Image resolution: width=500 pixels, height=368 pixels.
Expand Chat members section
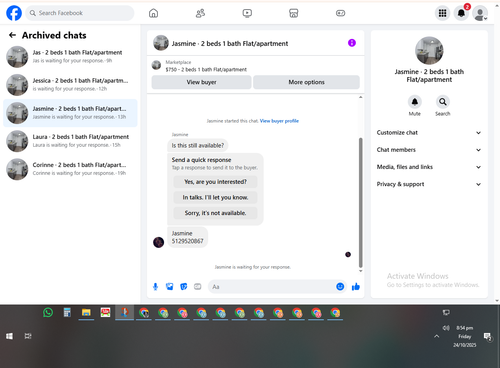click(x=429, y=150)
